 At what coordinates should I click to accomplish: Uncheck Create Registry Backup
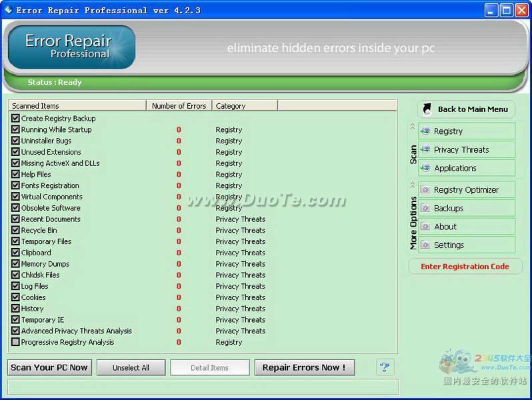point(15,118)
